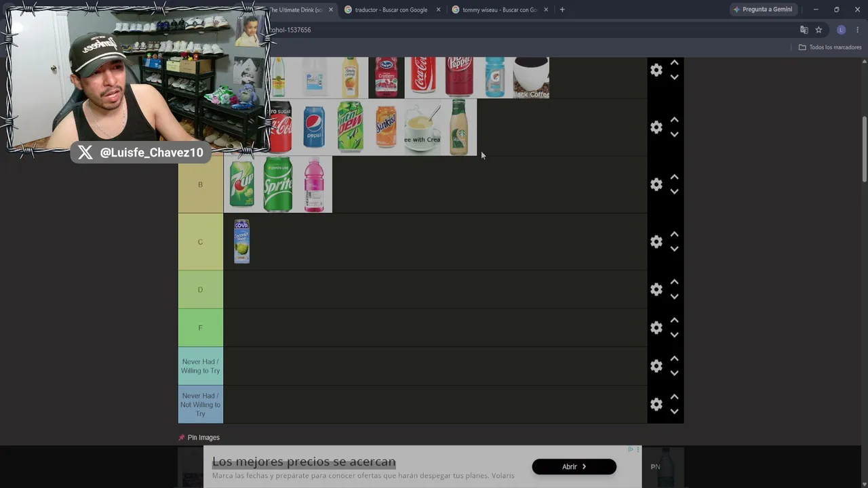Select the Sprite can image

pos(278,184)
